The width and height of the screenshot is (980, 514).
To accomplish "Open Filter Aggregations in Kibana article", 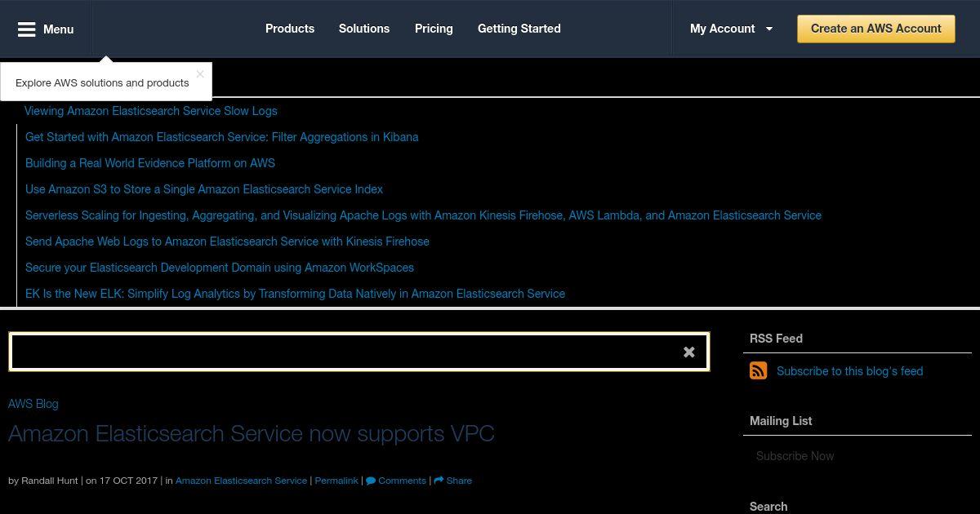I will point(222,137).
